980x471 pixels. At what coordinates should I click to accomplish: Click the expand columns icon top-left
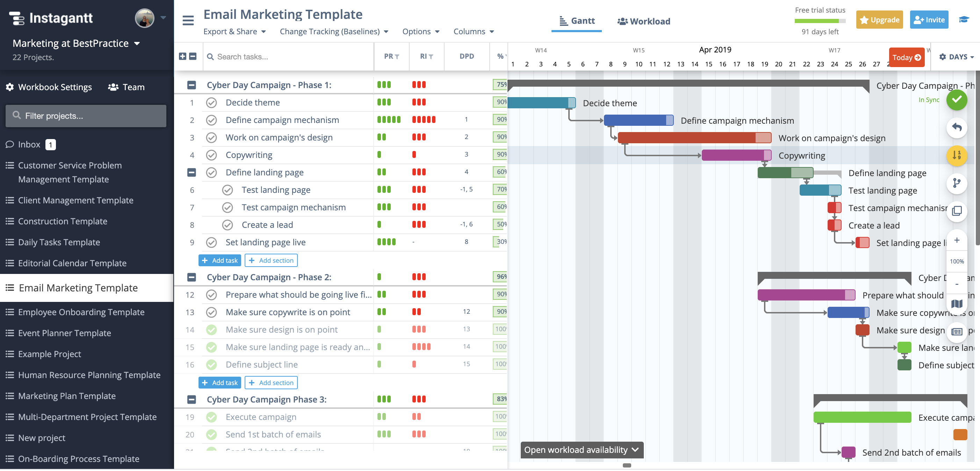182,56
